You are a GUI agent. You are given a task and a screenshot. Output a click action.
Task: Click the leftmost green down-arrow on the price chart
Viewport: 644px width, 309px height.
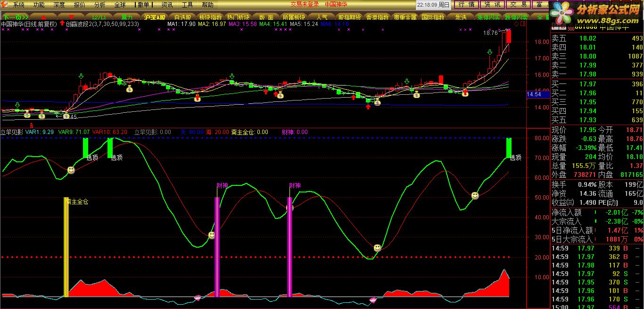pos(17,105)
